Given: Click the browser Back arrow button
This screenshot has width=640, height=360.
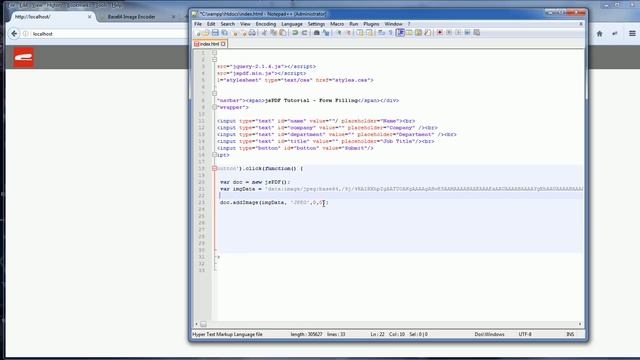Looking at the screenshot, I should pyautogui.click(x=14, y=33).
